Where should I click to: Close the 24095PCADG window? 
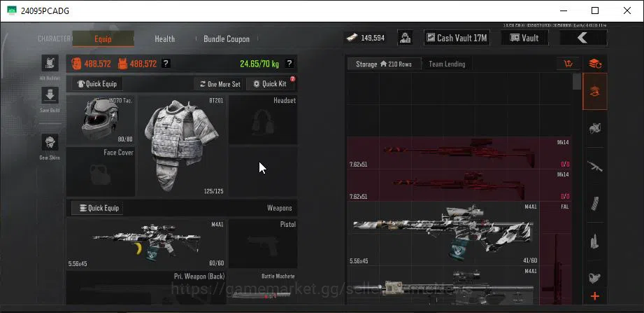pos(627,11)
